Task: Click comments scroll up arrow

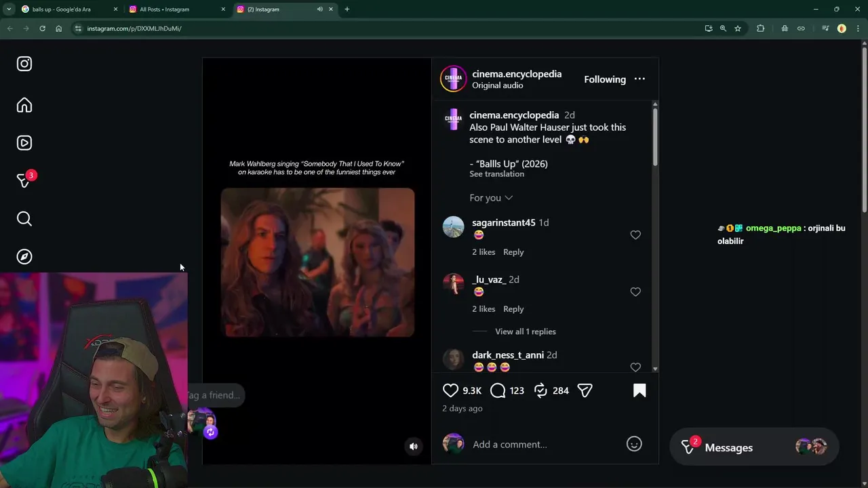Action: pos(655,104)
